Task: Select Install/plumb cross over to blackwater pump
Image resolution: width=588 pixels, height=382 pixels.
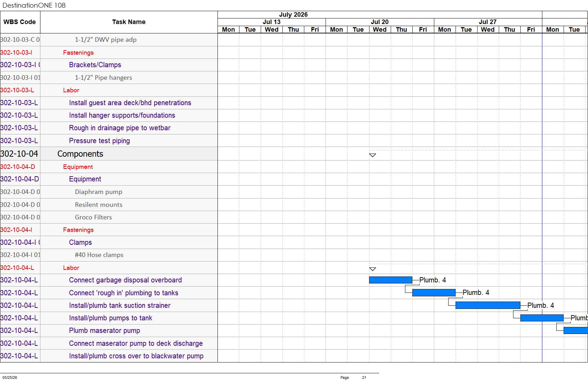Action: (136, 356)
